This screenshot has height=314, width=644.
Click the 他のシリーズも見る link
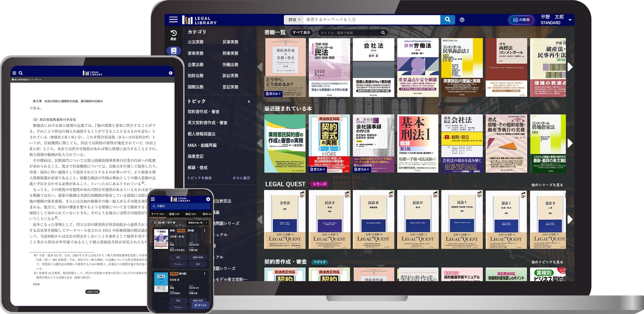coord(547,185)
